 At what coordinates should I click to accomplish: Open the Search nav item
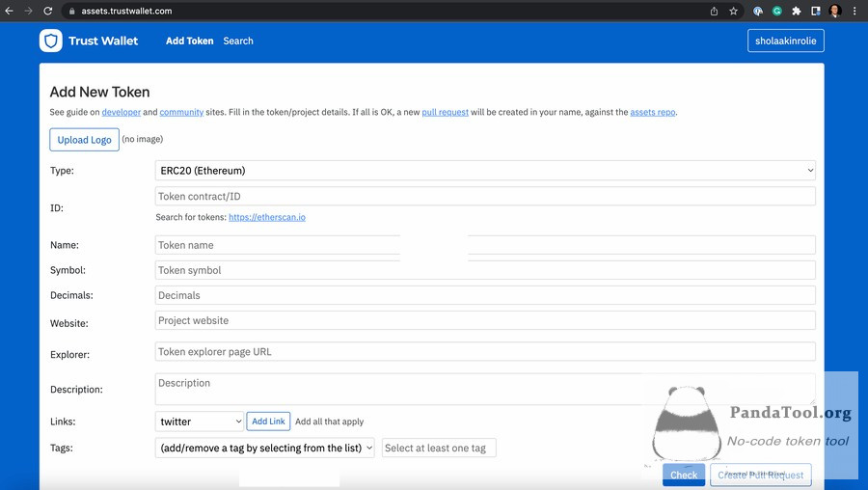(238, 41)
